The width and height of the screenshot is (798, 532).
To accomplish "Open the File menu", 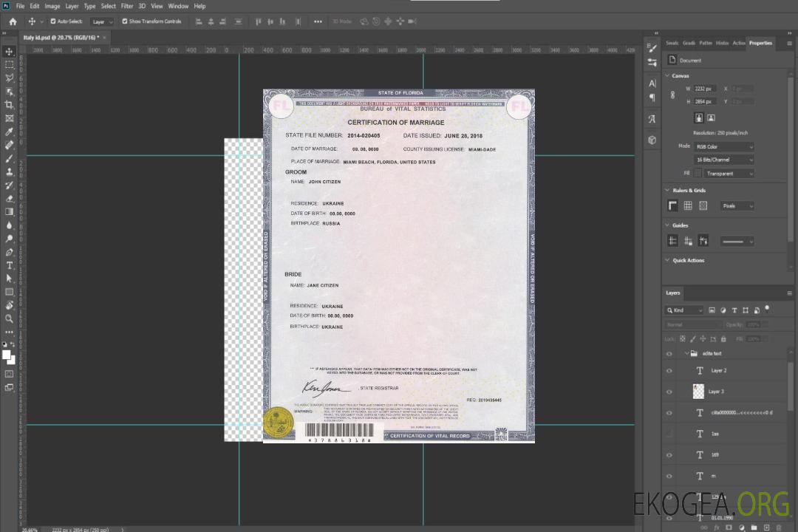I will click(x=21, y=6).
